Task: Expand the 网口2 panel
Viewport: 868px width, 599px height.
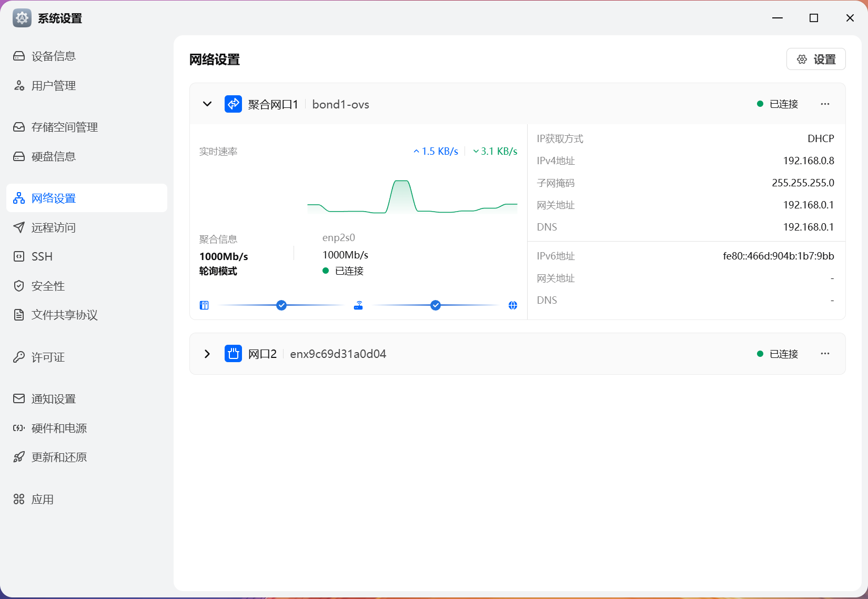Action: [x=207, y=354]
